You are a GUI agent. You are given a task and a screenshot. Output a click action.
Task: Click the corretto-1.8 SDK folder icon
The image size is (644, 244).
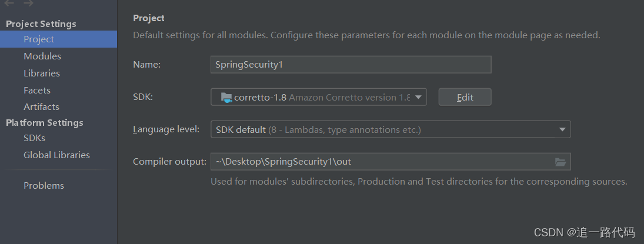click(226, 98)
